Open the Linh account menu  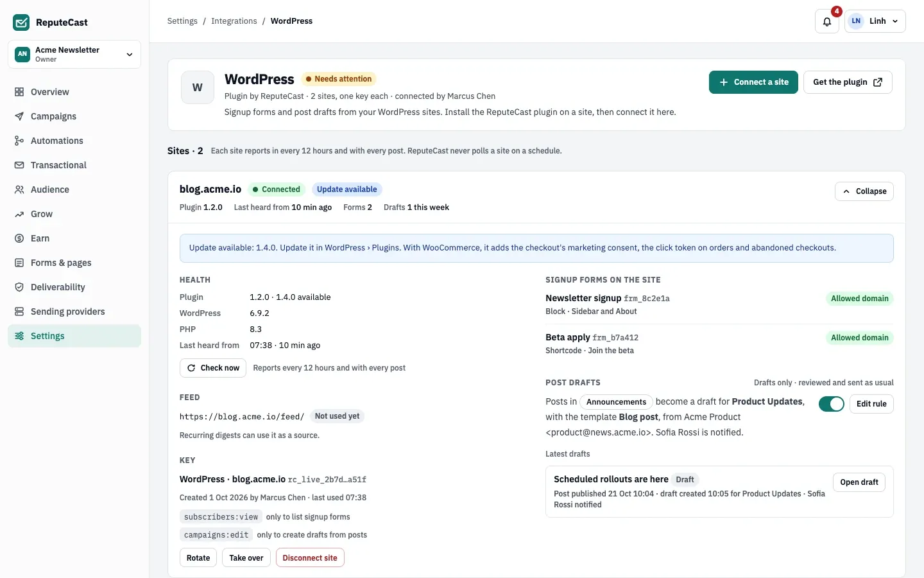[x=875, y=21]
